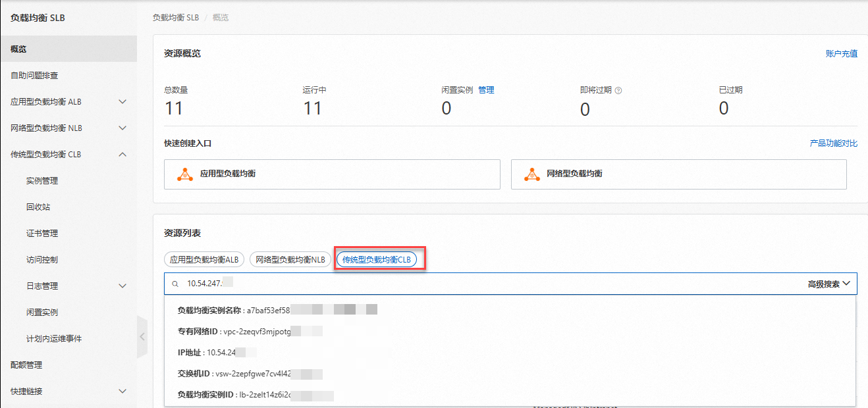Click the 负载均衡 SLB sidebar title
Viewport: 868px width, 408px height.
pos(38,18)
